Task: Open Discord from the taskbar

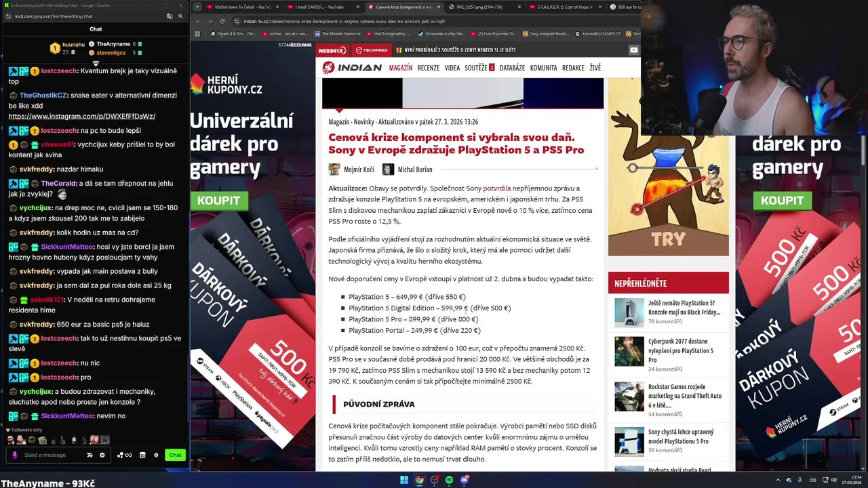Action: 465,480
